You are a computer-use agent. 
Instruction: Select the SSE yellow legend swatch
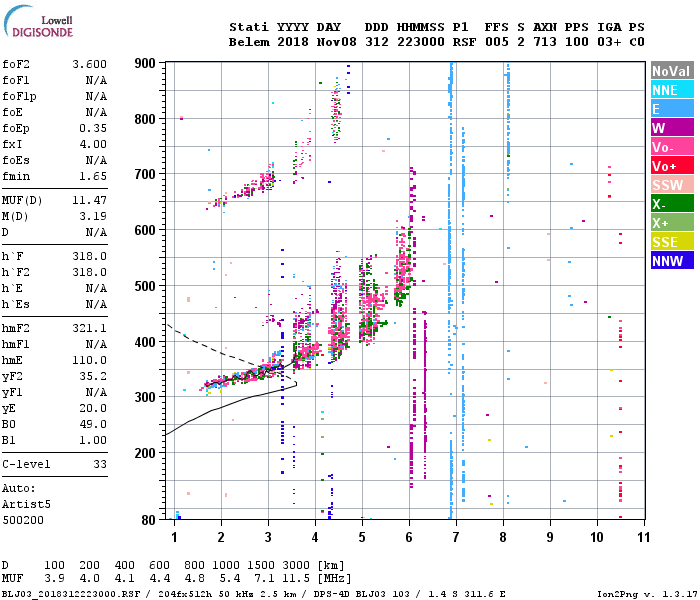coord(672,242)
